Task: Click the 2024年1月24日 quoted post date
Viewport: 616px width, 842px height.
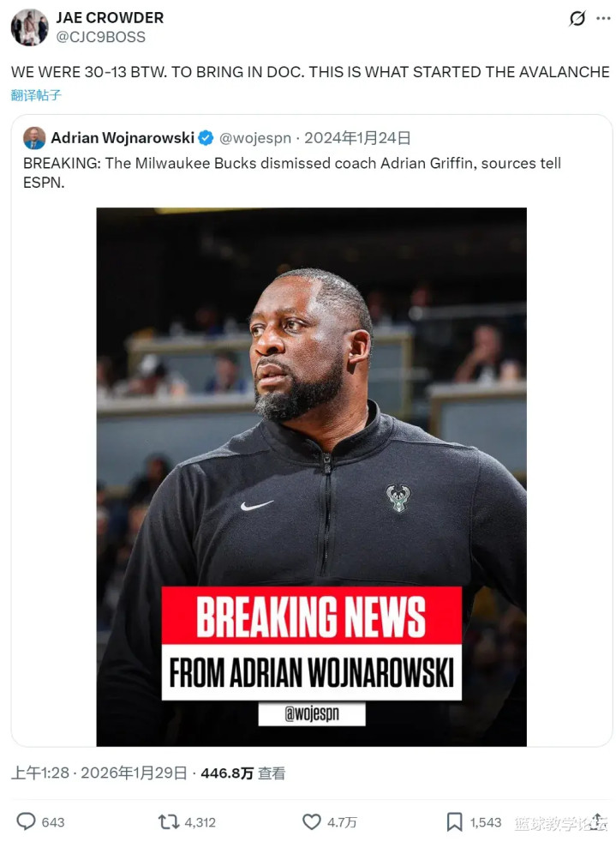Action: coord(358,138)
